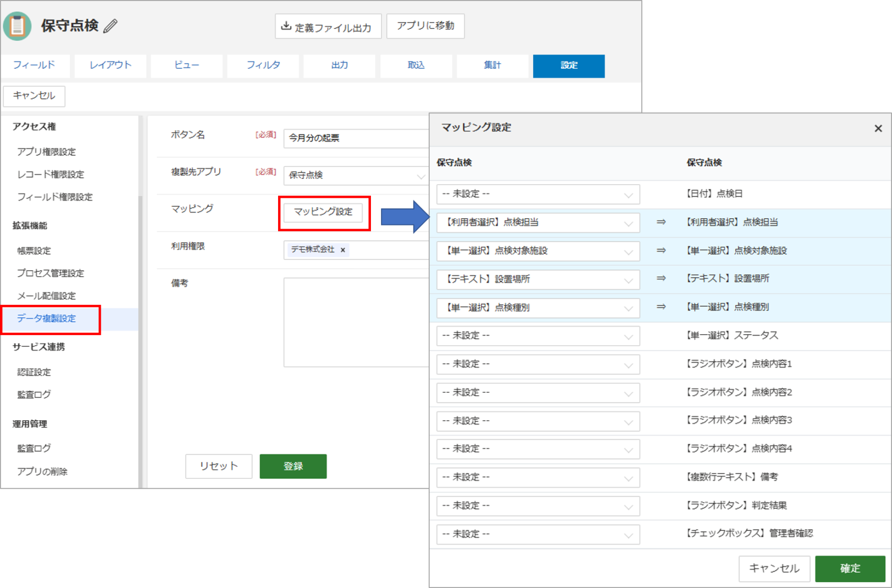Open フィールド権限設定 in the sidebar
Viewport: 892px width, 588px height.
point(55,197)
